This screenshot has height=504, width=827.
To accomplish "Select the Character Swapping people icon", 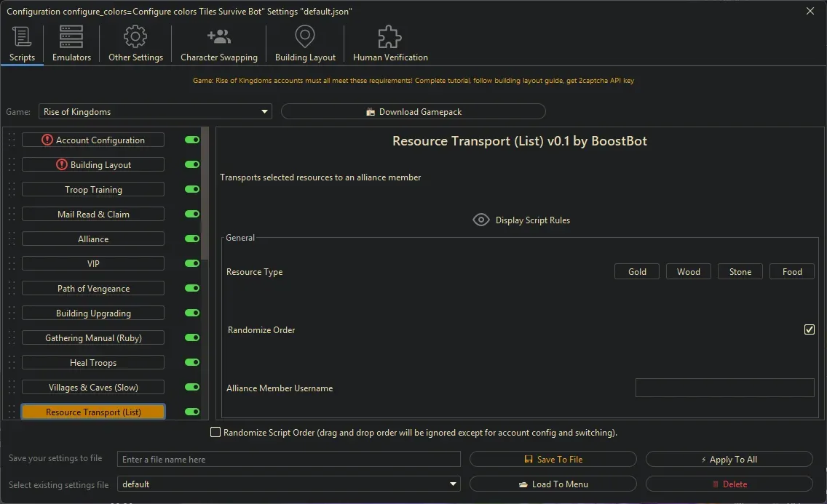I will [218, 35].
